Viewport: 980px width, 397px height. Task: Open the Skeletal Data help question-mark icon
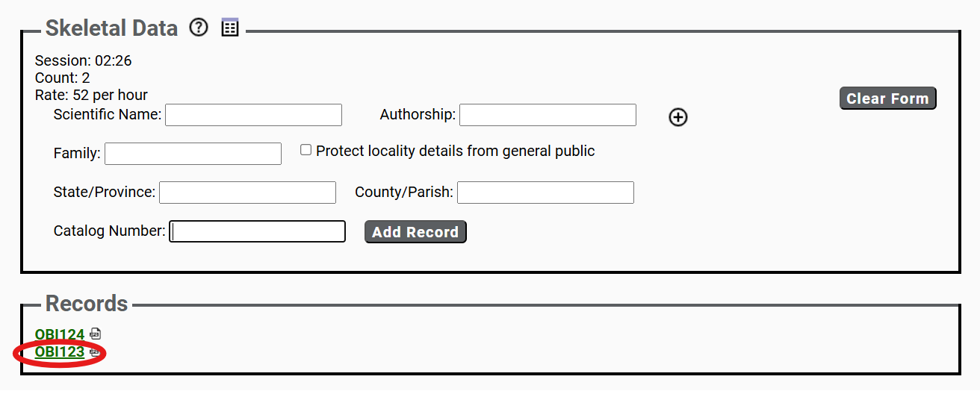198,28
